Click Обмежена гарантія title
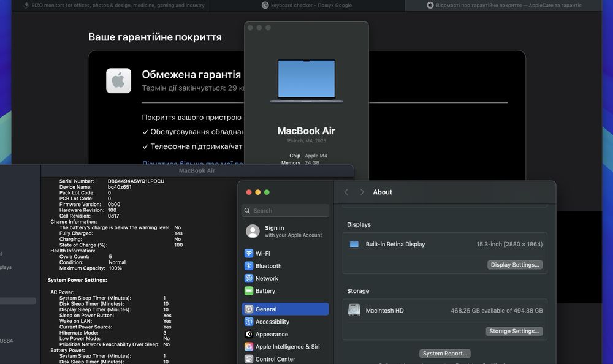613x364 pixels. pos(191,74)
